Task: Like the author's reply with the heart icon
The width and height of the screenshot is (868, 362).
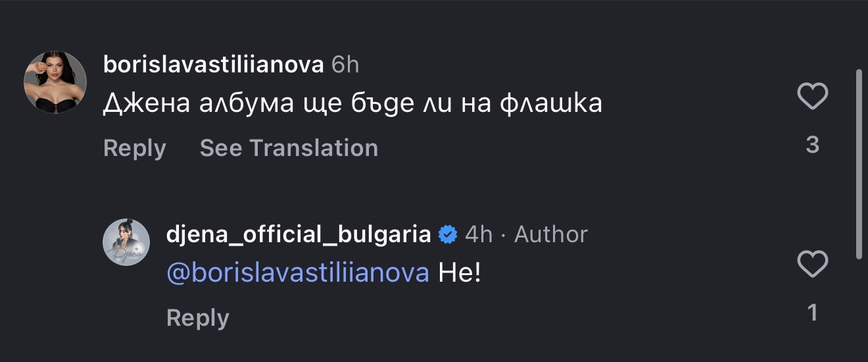Action: 812,265
